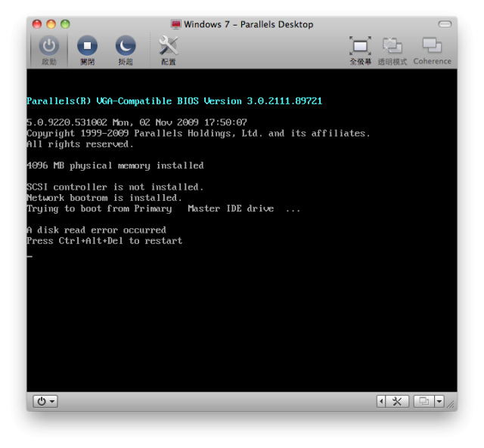Image resolution: width=484 pixels, height=448 pixels.
Task: Click the red close window button
Action: (x=37, y=24)
